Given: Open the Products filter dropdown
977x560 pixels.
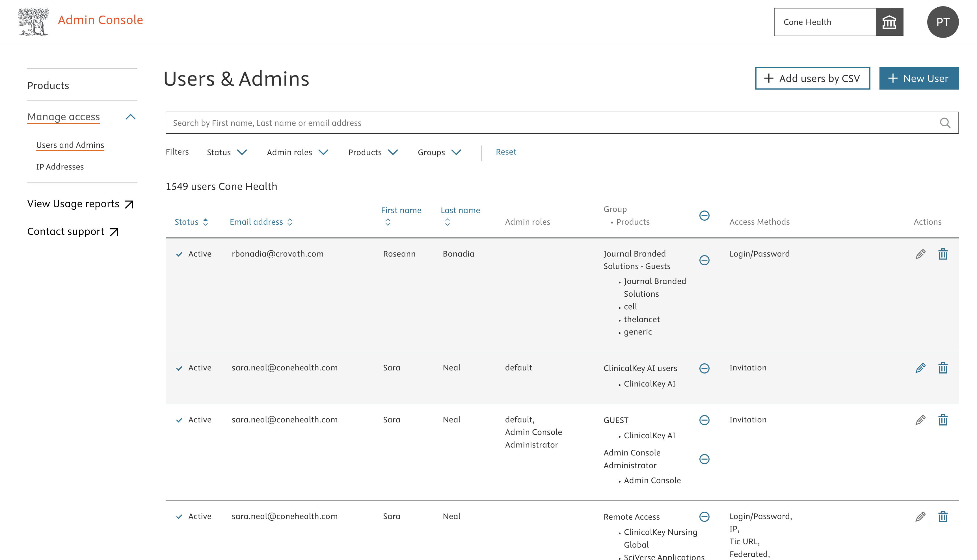Looking at the screenshot, I should (373, 152).
